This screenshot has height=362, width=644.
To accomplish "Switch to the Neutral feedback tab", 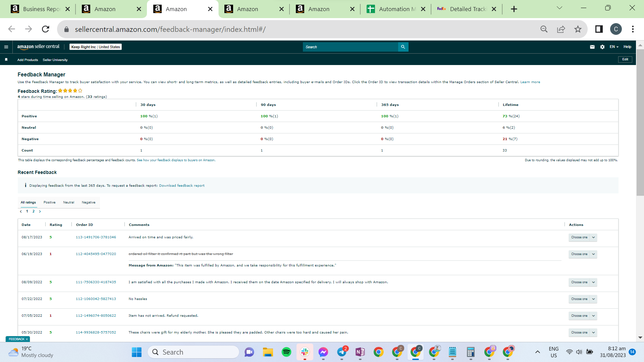I will 68,202.
